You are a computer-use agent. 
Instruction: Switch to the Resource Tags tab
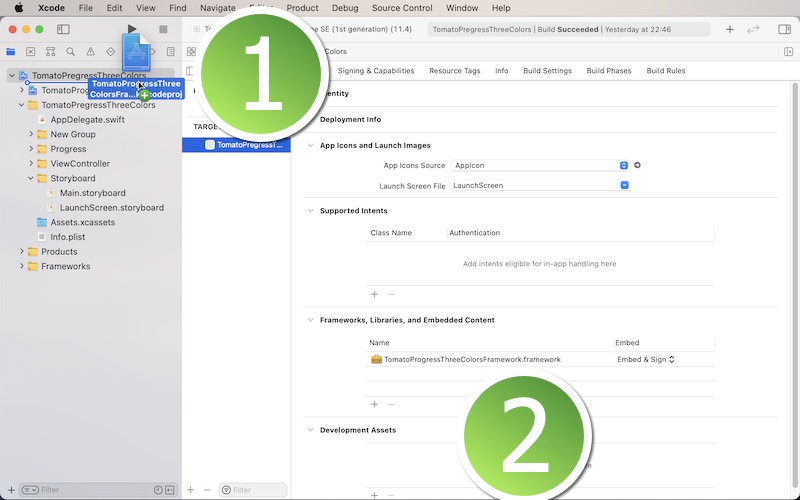point(455,71)
